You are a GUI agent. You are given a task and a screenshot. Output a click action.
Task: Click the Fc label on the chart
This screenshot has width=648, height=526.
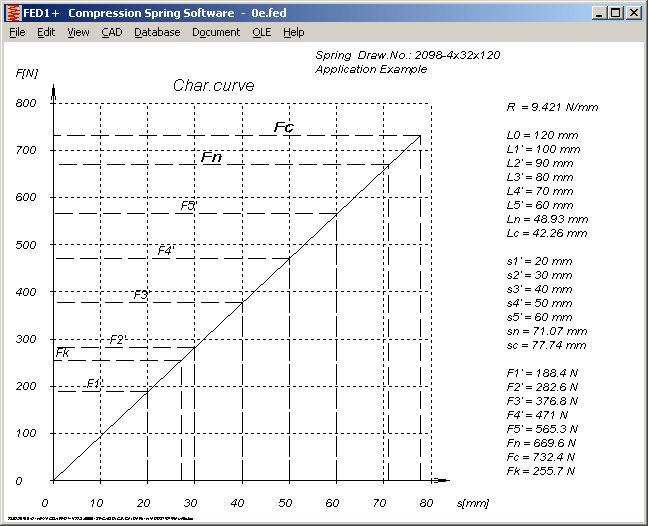click(x=283, y=127)
